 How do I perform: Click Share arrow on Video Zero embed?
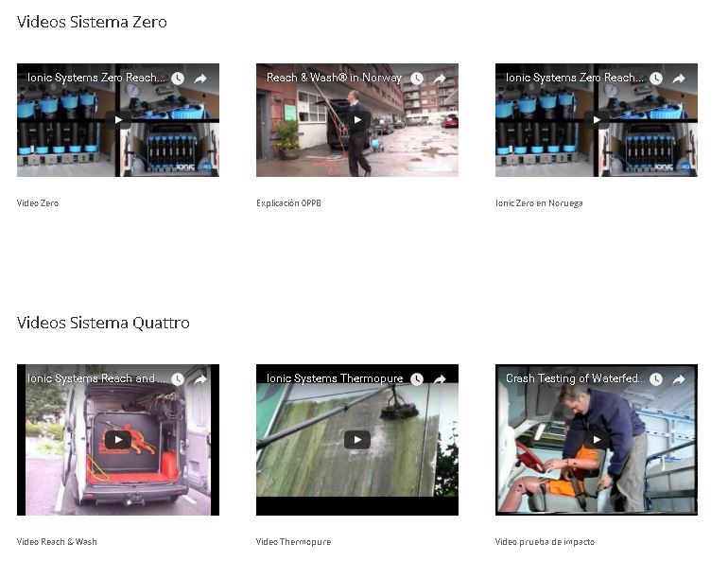(x=200, y=79)
